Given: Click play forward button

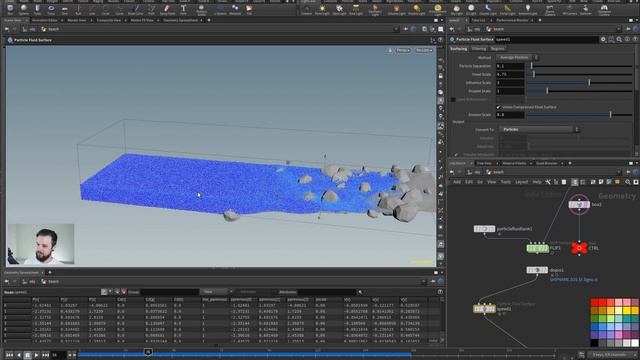Looking at the screenshot, I should coord(36,355).
